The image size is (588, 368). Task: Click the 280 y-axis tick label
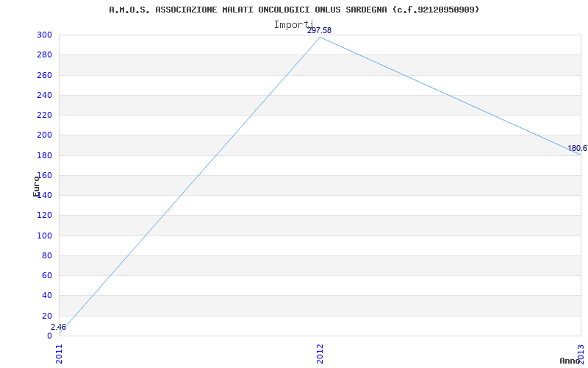44,54
